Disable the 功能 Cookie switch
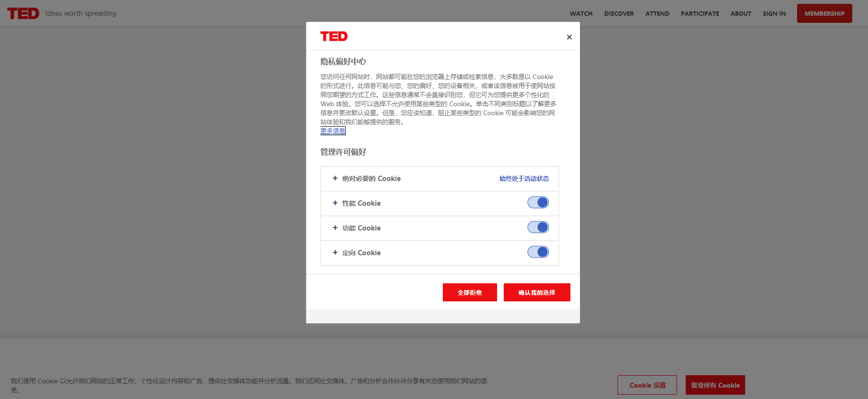Viewport: 868px width, 399px height. [x=538, y=228]
